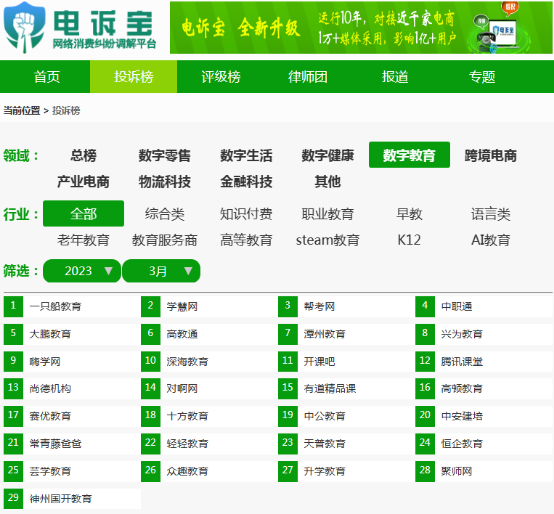Screen dimensions: 554x514
Task: Select the 数字零售 field filter
Action: click(x=164, y=155)
